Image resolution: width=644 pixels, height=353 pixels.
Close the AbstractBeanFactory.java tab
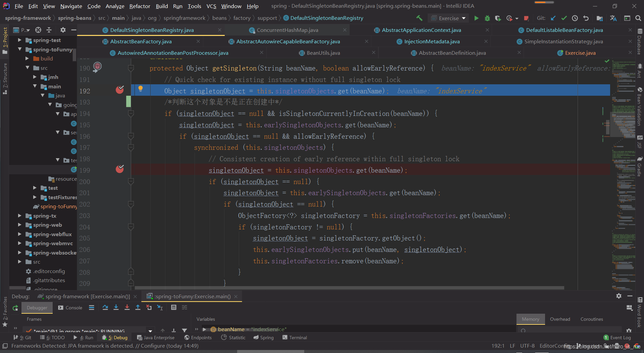click(x=198, y=41)
